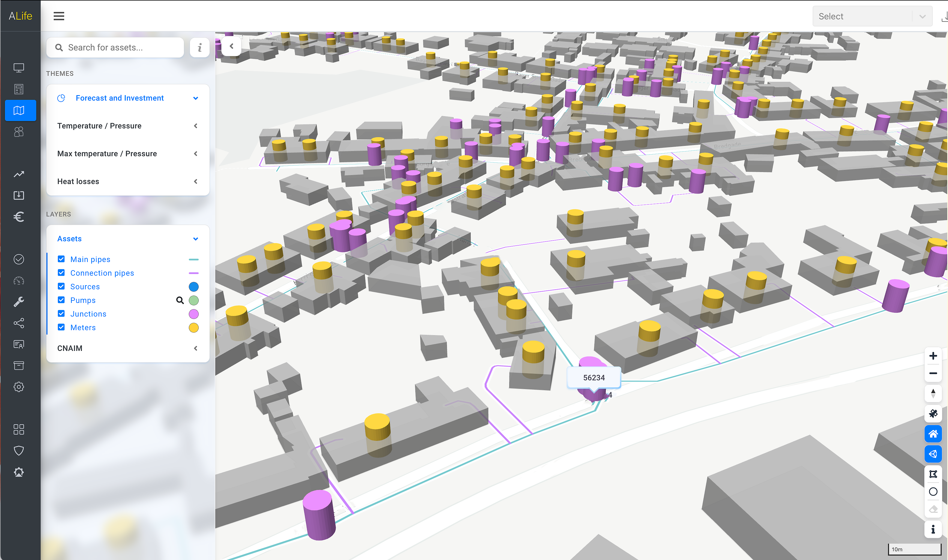Toggle the Junctions layer checkbox
This screenshot has width=948, height=560.
point(61,314)
